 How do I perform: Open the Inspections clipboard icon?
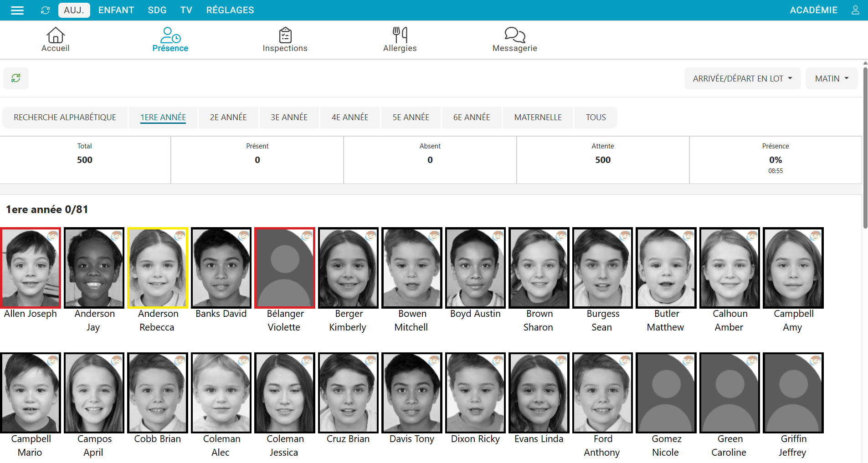(x=285, y=36)
